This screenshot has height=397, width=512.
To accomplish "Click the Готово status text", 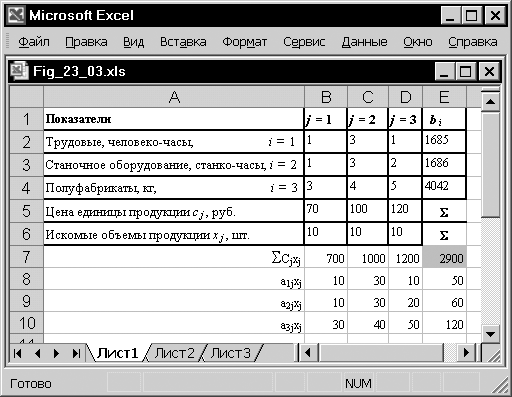I will tap(31, 384).
